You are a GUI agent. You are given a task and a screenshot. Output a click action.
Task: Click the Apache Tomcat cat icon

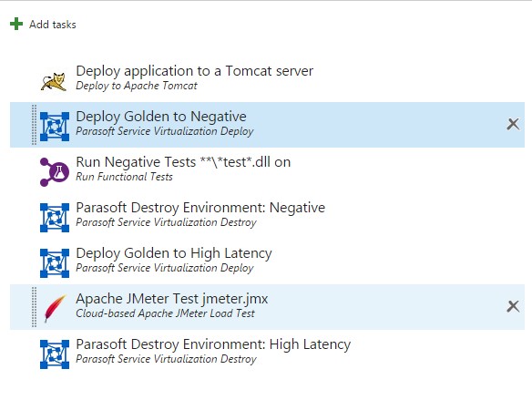(x=54, y=82)
